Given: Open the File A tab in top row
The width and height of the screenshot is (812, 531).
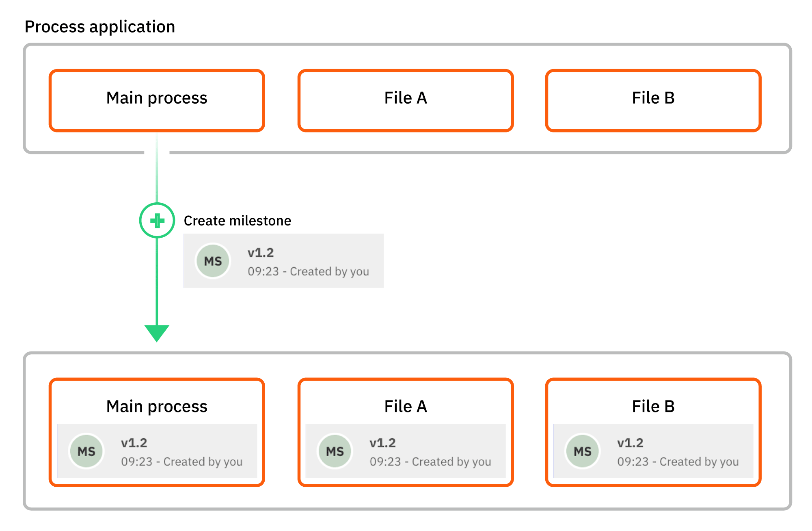Looking at the screenshot, I should point(405,99).
